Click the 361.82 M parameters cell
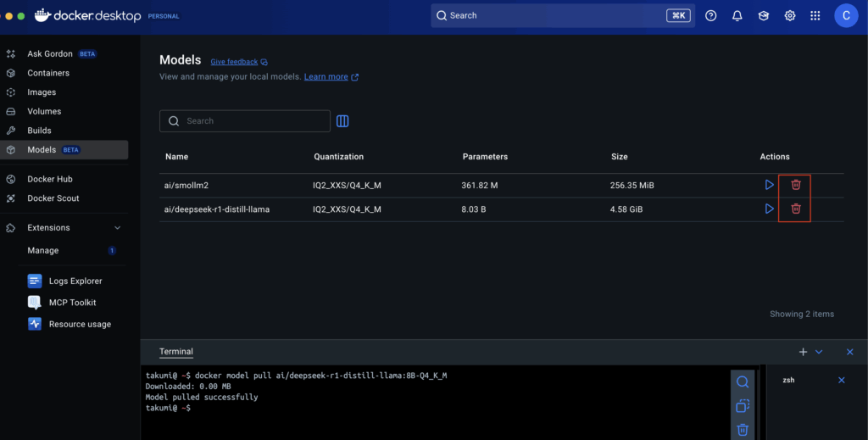 [x=480, y=186]
